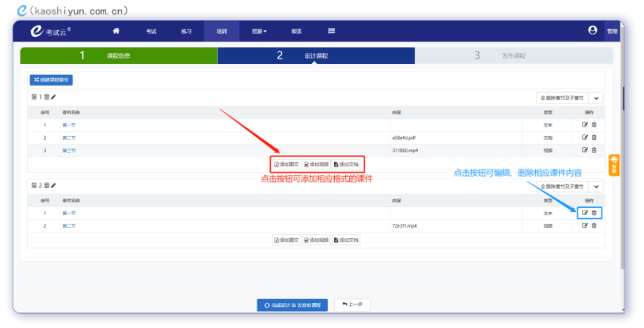The image size is (644, 328).
Task: Click the user profile avatar icon
Action: (x=592, y=30)
